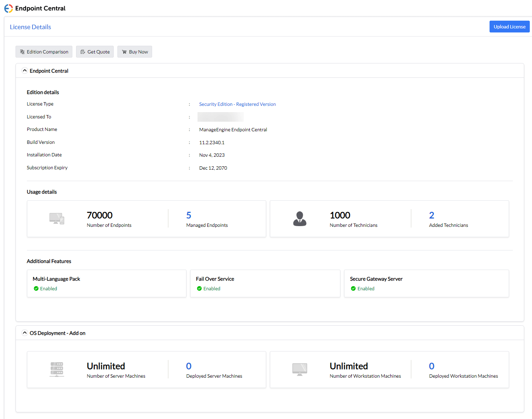Click Unlimited above Number of Workstation Machines

click(x=349, y=366)
